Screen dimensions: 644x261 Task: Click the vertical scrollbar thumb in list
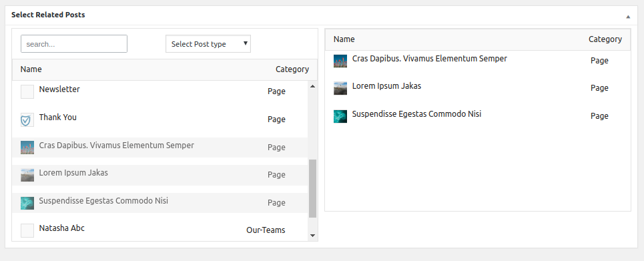coord(312,189)
